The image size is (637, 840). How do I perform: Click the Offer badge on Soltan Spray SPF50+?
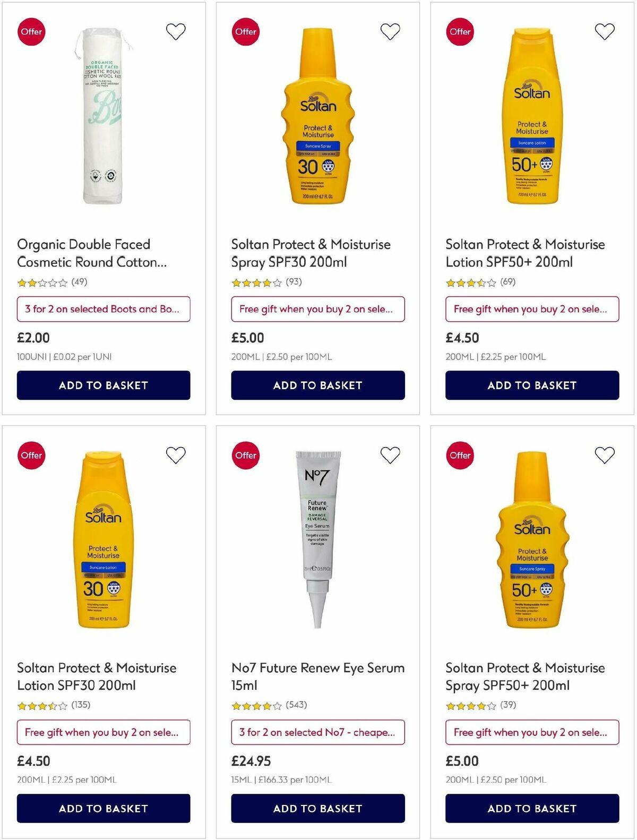tap(460, 455)
